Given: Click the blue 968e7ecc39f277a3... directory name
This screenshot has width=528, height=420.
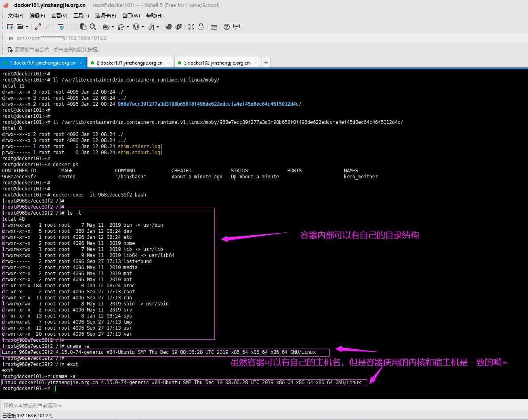Looking at the screenshot, I should [x=208, y=104].
